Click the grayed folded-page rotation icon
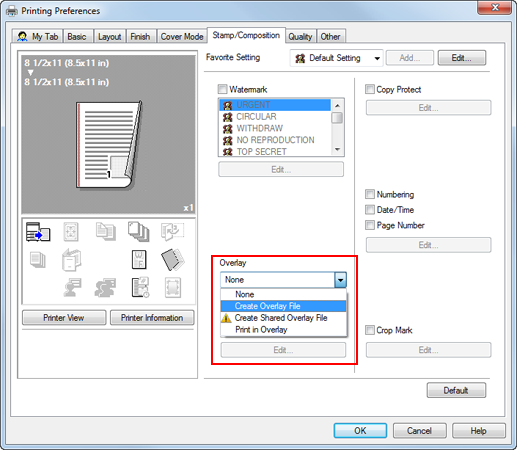Image resolution: width=517 pixels, height=450 pixels. pyautogui.click(x=172, y=231)
